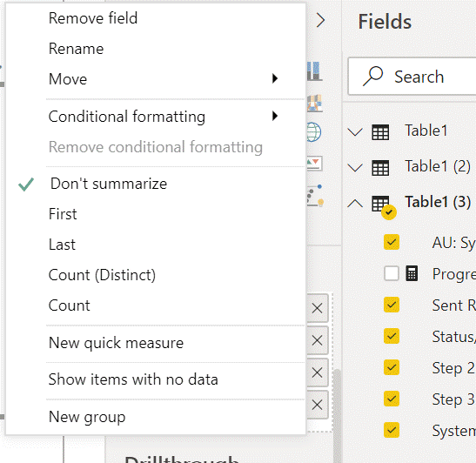Image resolution: width=476 pixels, height=463 pixels.
Task: Uncheck the Status field checkbox
Action: coord(392,336)
